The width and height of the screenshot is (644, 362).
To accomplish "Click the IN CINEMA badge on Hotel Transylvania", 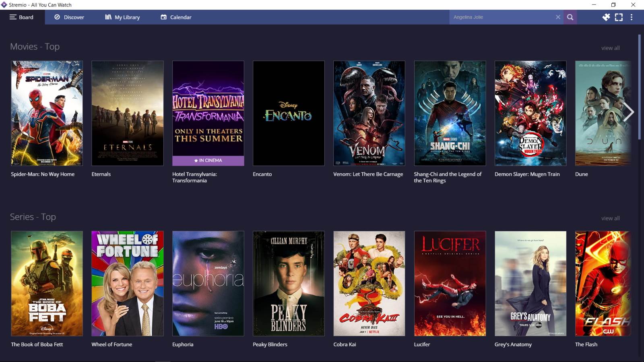I will (x=208, y=160).
